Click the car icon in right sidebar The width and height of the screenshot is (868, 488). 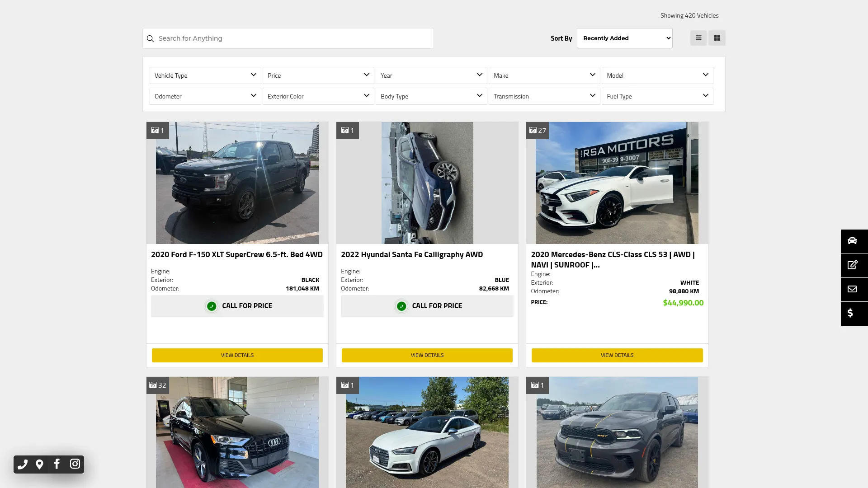(x=853, y=241)
